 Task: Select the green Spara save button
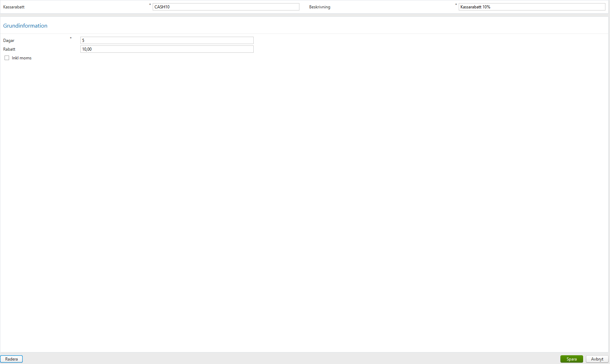(x=572, y=359)
